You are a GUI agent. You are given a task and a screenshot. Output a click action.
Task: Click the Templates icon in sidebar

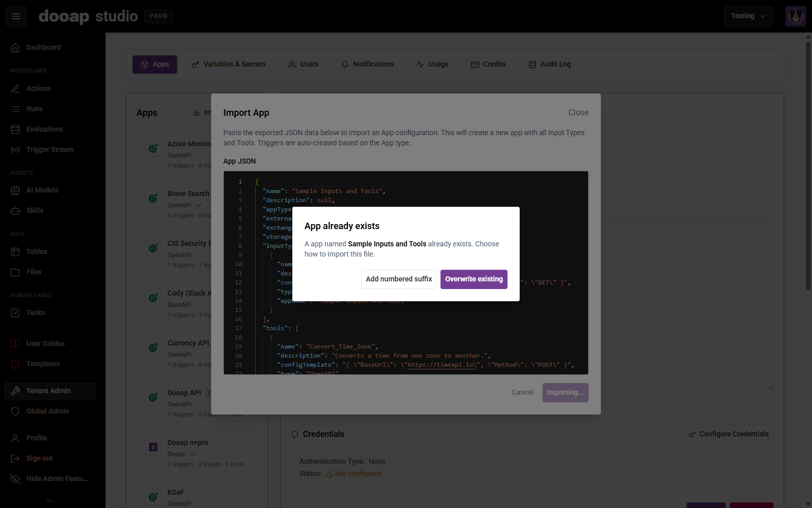[x=15, y=364]
